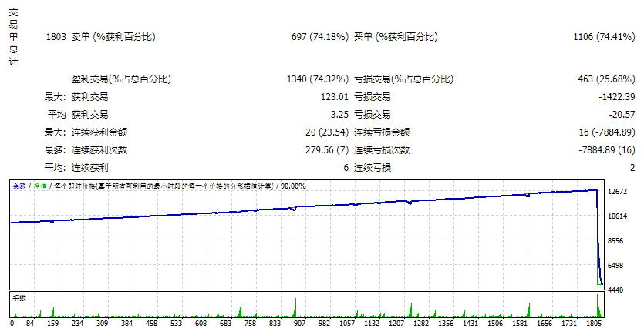Click the x-axis label "458"

tap(152, 324)
